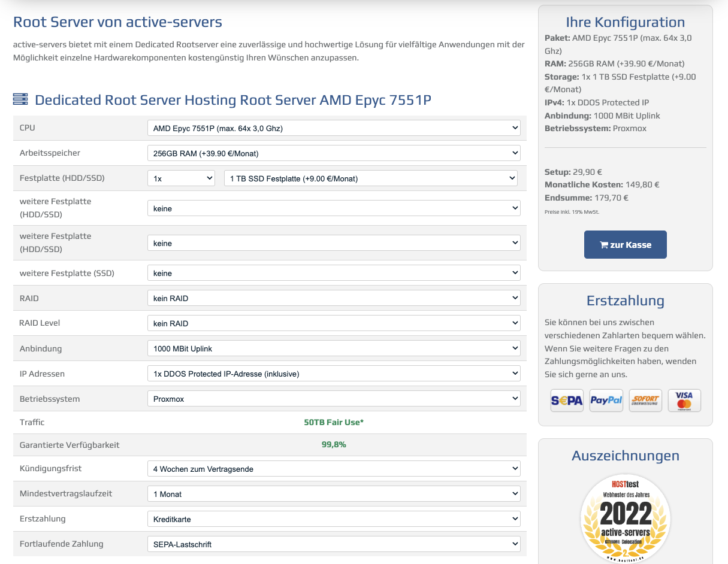728x564 pixels.
Task: Open the CPU selection dropdown
Action: [x=334, y=128]
